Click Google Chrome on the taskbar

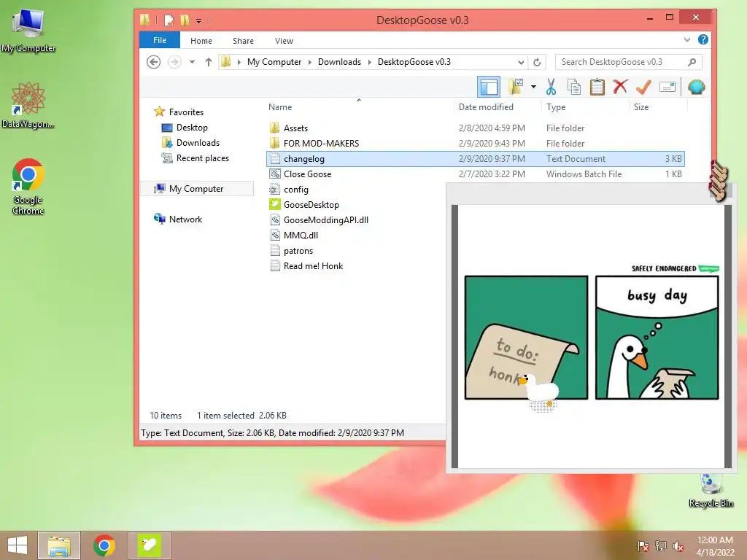(x=104, y=545)
